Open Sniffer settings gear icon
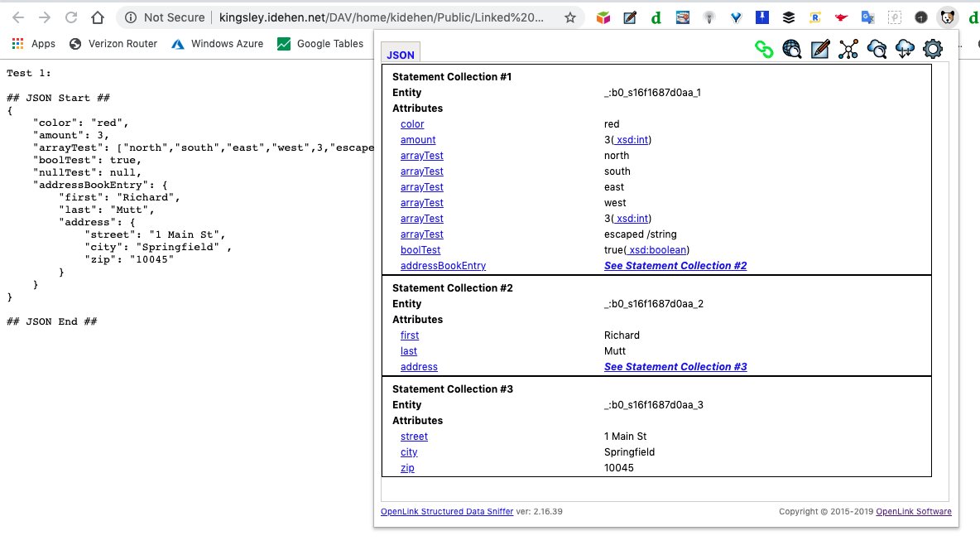Viewport: 980px width, 555px height. click(x=933, y=49)
